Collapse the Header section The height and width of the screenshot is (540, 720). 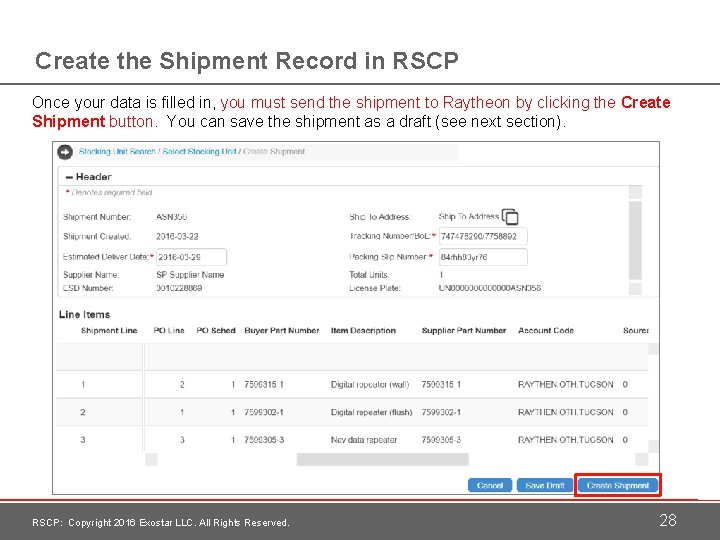(x=69, y=177)
